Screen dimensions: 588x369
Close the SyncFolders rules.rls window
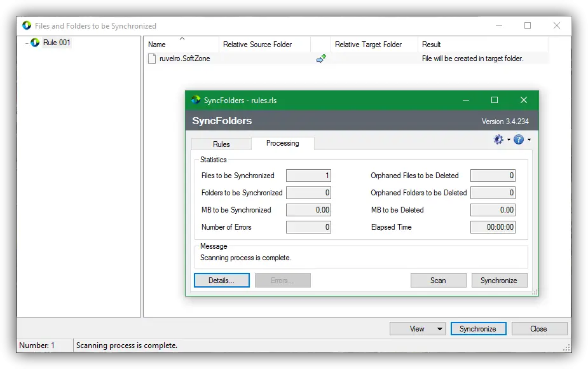point(524,101)
